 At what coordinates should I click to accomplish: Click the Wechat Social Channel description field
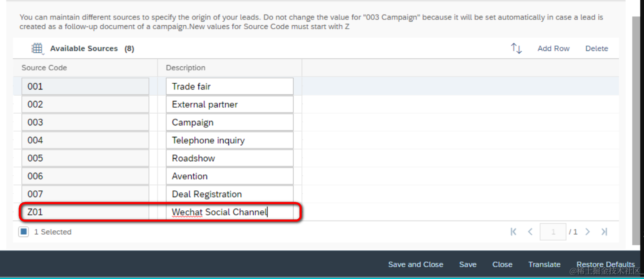[x=230, y=212]
